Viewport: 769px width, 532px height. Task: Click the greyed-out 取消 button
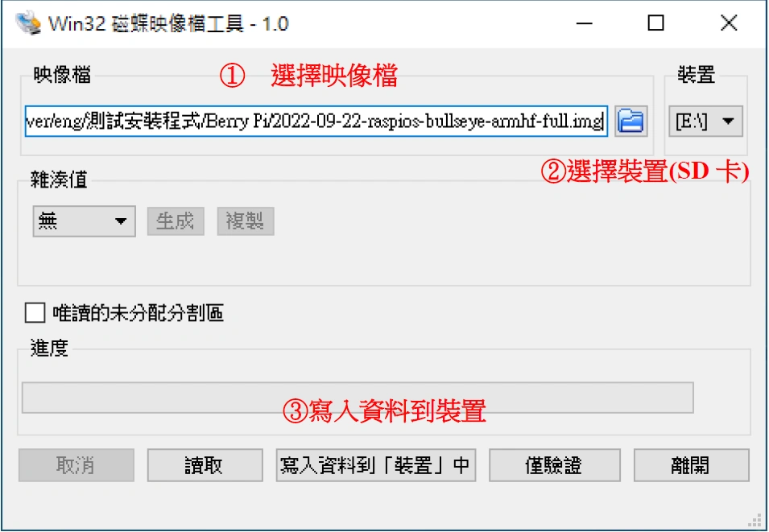click(x=76, y=465)
